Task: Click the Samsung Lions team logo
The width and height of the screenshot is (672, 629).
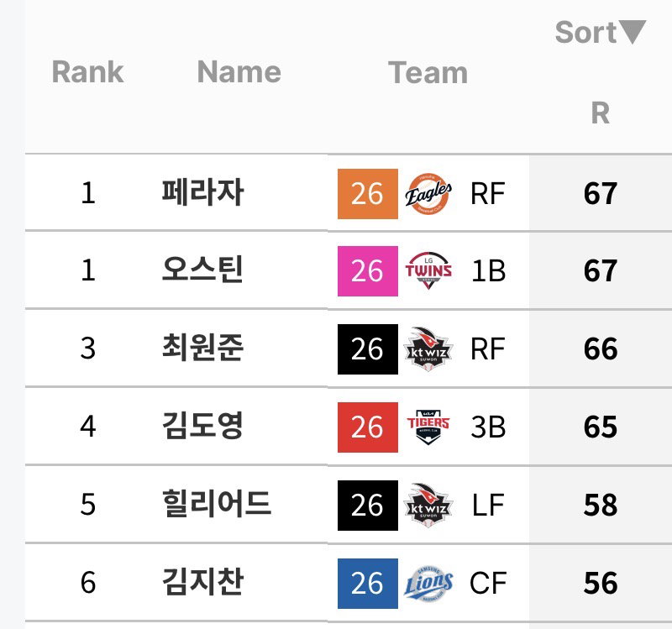Action: click(428, 583)
